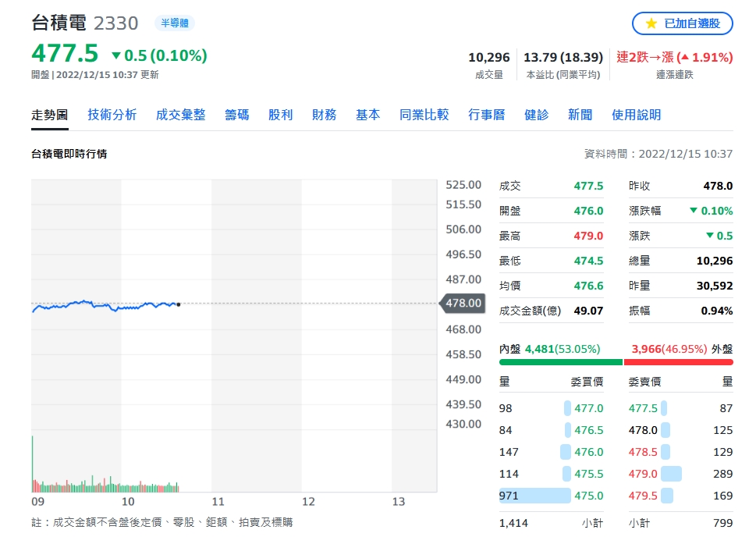The image size is (756, 544).
Task: Click the 外盤 3,966(46.95%) label
Action: click(682, 349)
